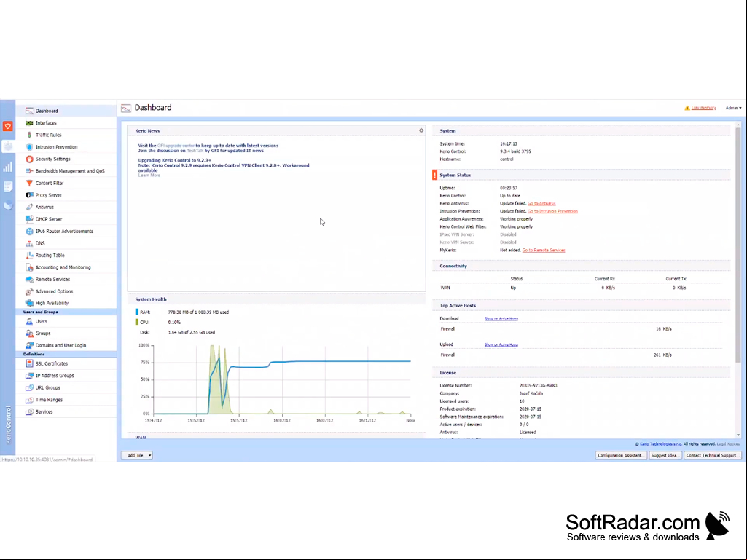Click the Contact Technical Support button
Image resolution: width=747 pixels, height=560 pixels.
click(712, 455)
